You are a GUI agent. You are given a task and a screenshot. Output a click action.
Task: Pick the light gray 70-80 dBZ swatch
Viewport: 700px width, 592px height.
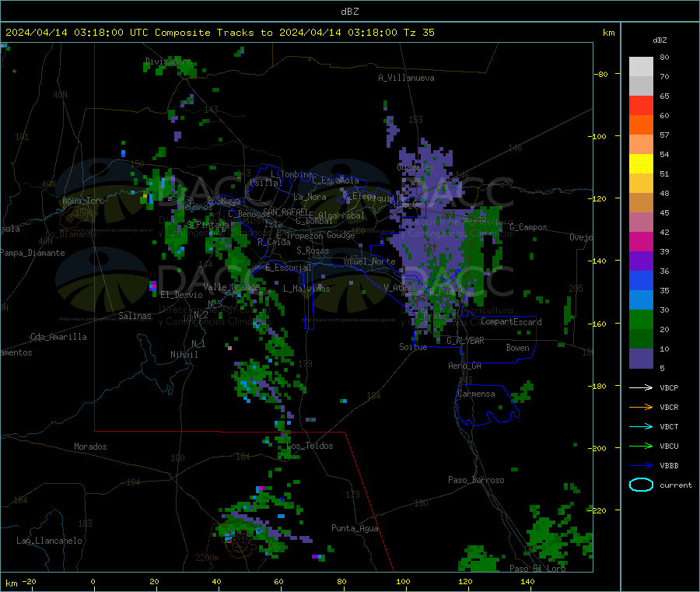click(x=641, y=67)
